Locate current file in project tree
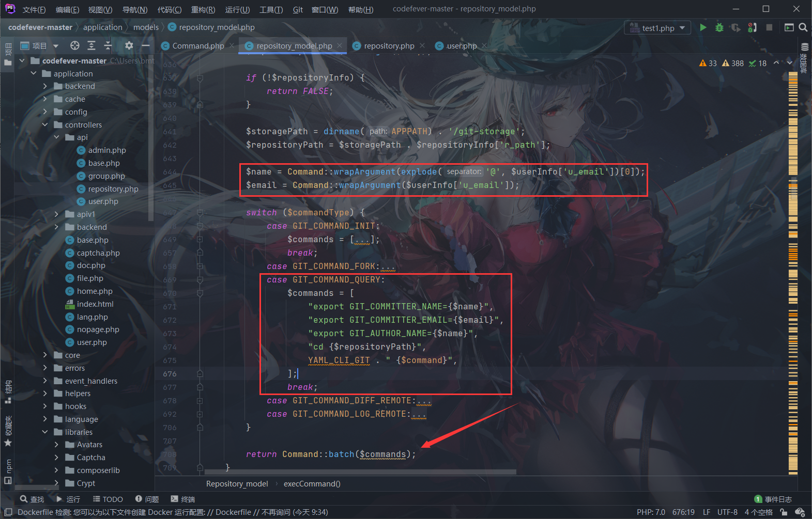Screen dimensions: 812x519 point(75,45)
